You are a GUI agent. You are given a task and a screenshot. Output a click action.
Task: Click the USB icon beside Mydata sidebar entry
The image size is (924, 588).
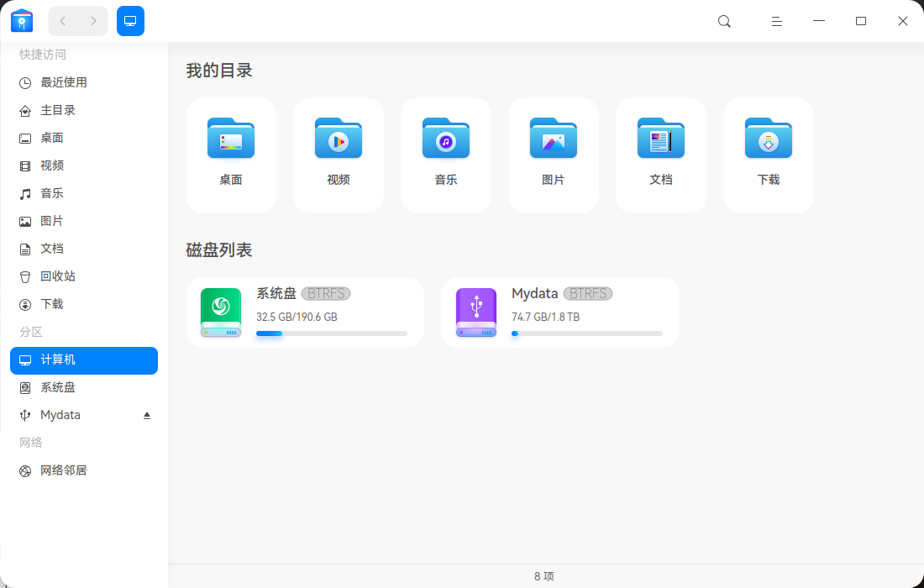[x=24, y=415]
